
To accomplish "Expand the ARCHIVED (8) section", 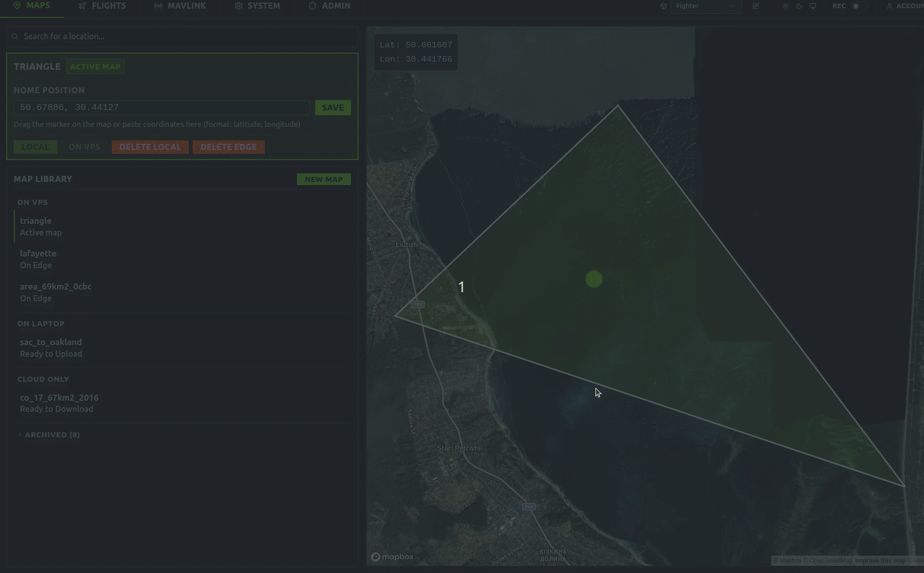I will (52, 435).
